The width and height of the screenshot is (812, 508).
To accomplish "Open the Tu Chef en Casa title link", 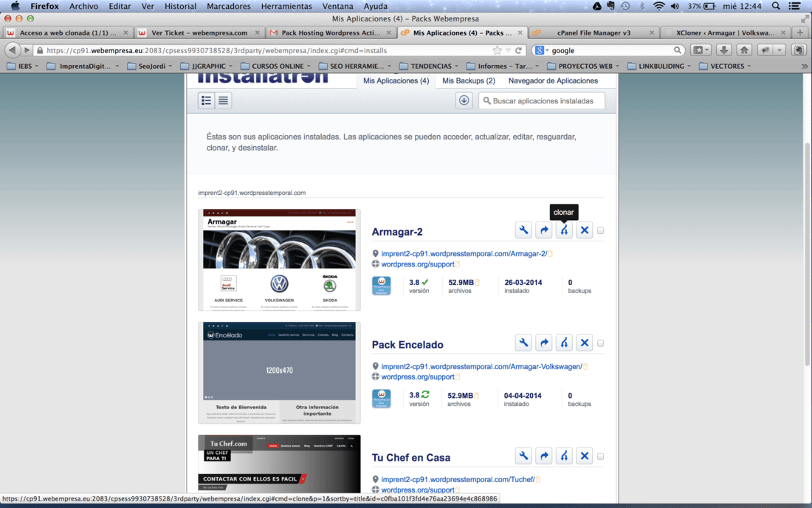I will click(x=411, y=458).
